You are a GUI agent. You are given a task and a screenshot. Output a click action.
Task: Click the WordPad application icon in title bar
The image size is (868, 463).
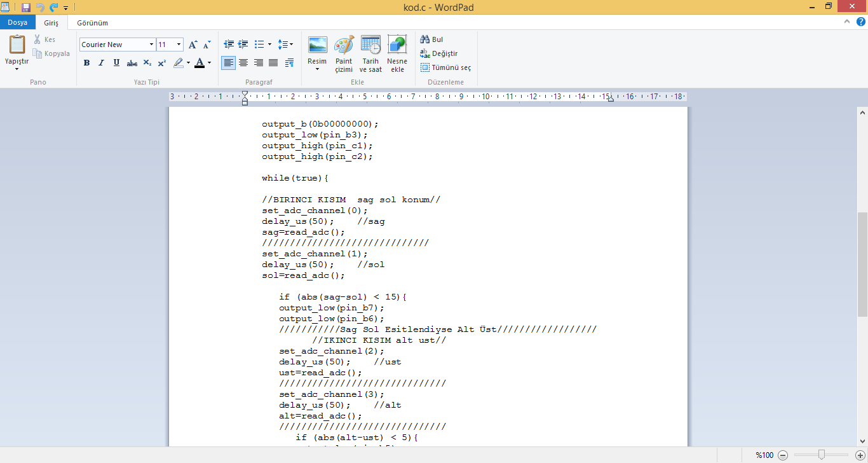[x=6, y=8]
